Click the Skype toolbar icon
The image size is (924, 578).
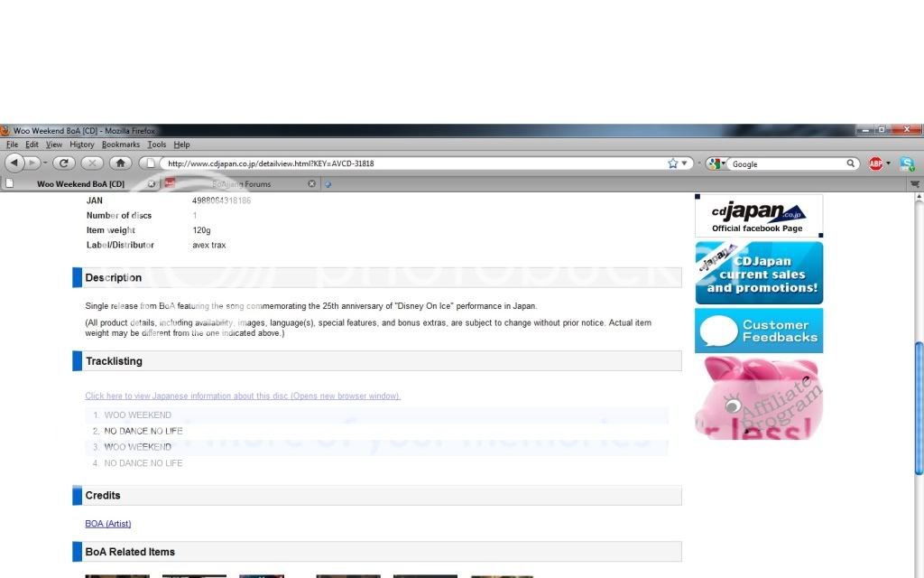coord(907,164)
